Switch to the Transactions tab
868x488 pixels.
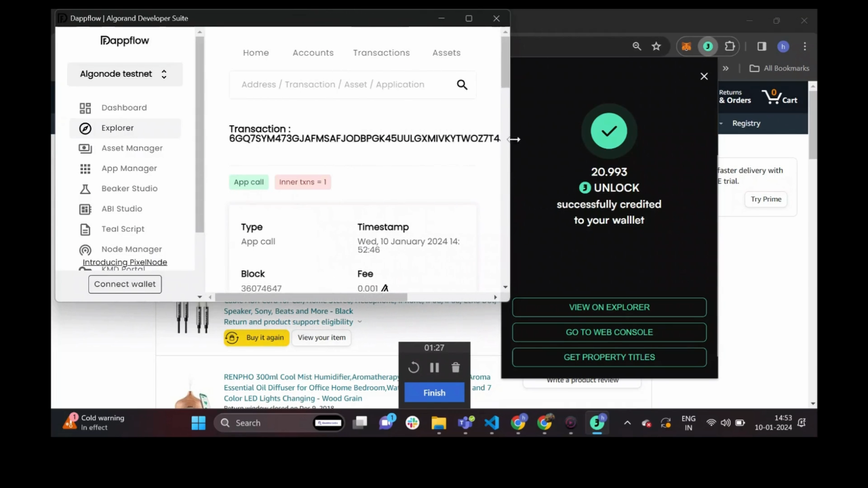[x=381, y=53]
